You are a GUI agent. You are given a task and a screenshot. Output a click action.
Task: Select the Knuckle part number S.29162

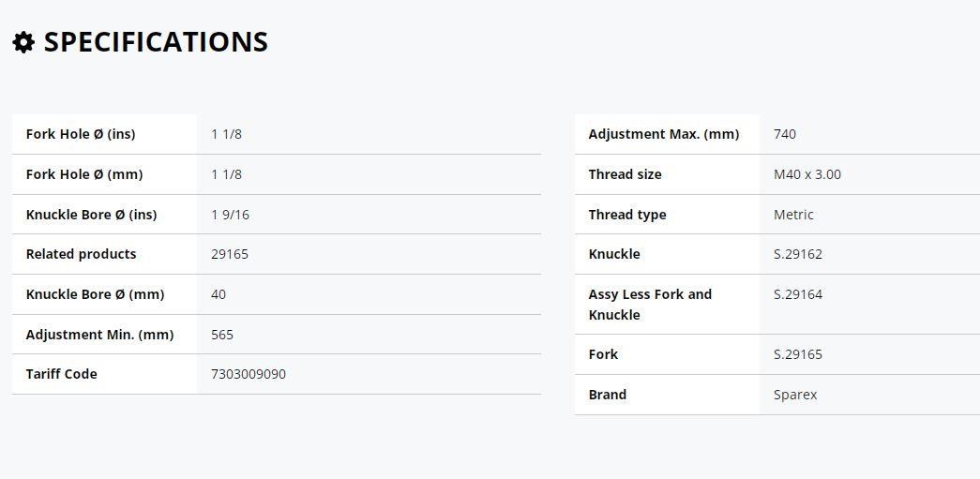tap(797, 254)
